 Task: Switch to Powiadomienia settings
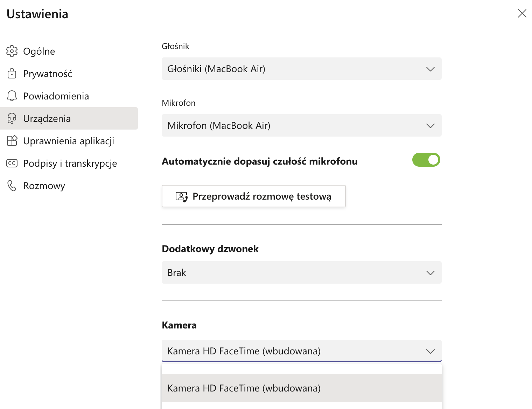pyautogui.click(x=69, y=96)
